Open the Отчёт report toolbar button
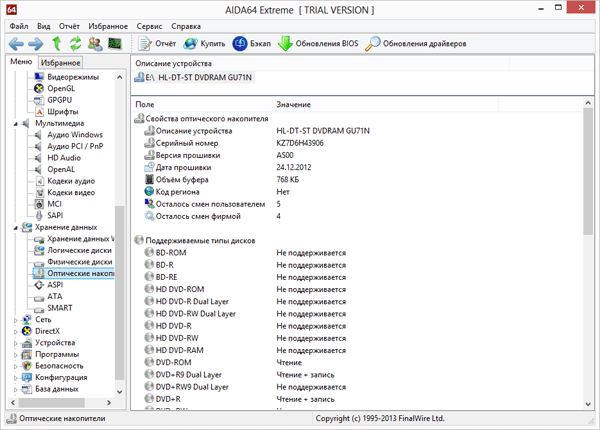 coord(157,44)
